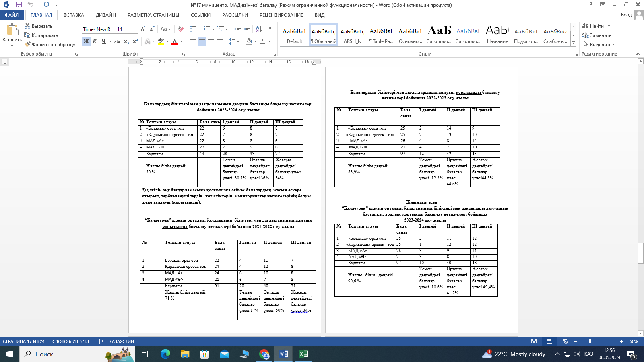Click the Windows search box Поиск

[x=76, y=354]
